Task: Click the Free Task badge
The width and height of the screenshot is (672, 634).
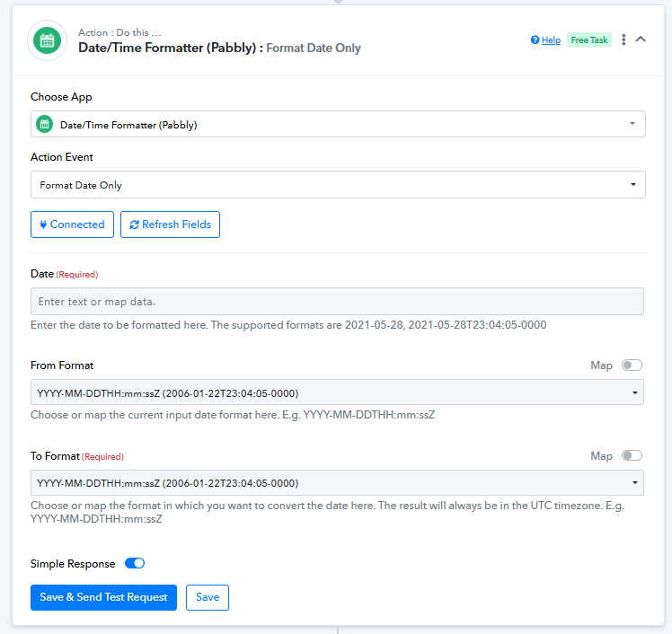Action: point(589,40)
